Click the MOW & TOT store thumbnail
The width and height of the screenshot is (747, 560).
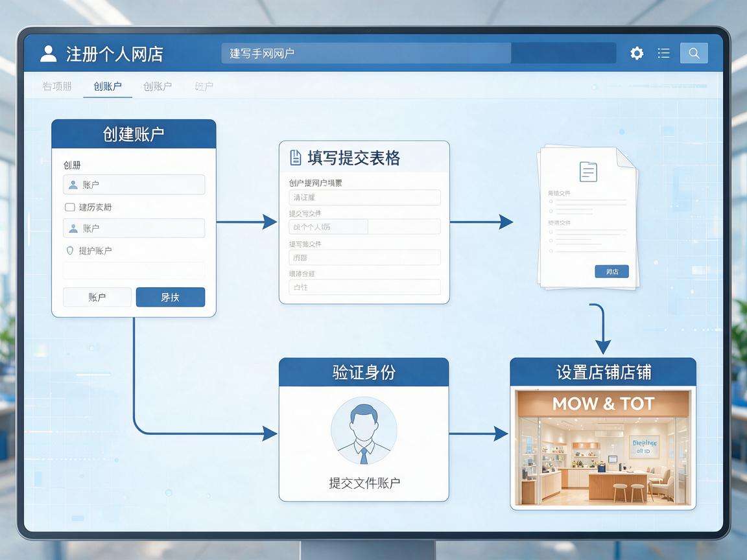[603, 448]
